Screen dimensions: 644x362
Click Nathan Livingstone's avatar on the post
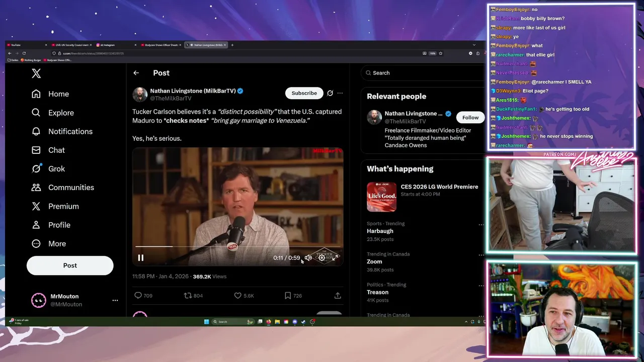point(140,95)
